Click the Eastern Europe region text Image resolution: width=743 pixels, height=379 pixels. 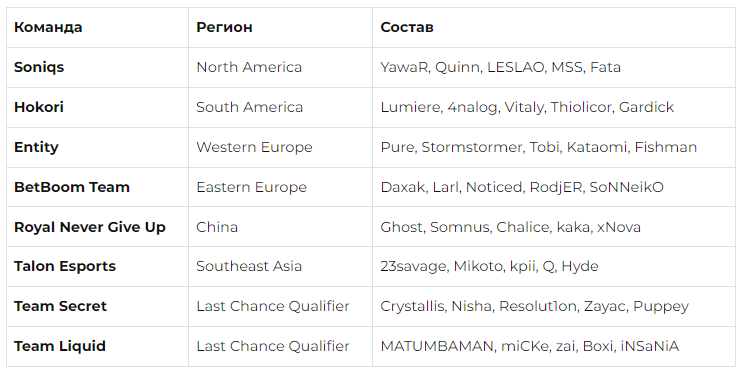click(x=252, y=187)
